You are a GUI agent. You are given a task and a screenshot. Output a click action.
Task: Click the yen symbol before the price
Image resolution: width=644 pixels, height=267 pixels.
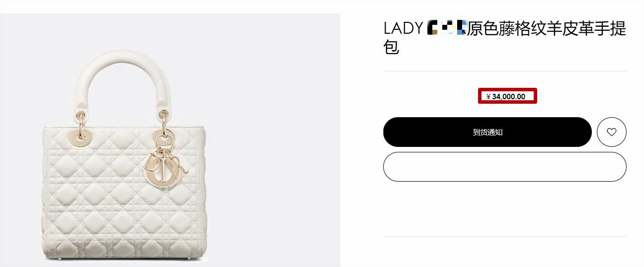pyautogui.click(x=488, y=97)
